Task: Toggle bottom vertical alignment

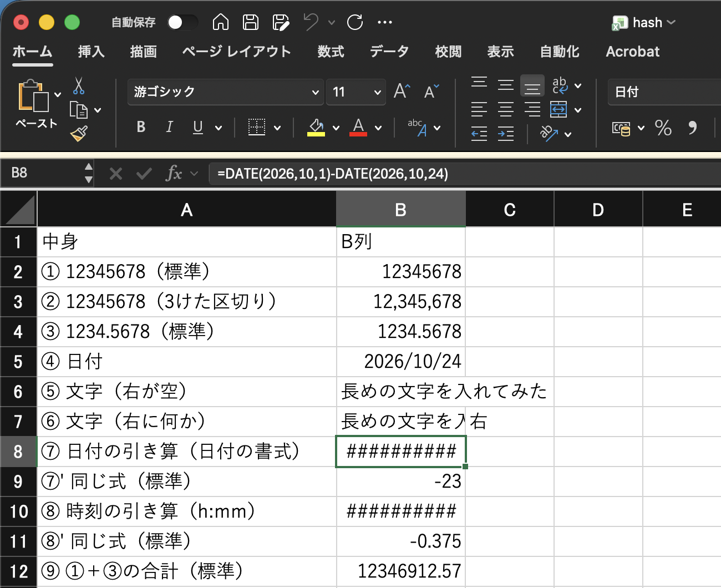Action: (532, 86)
